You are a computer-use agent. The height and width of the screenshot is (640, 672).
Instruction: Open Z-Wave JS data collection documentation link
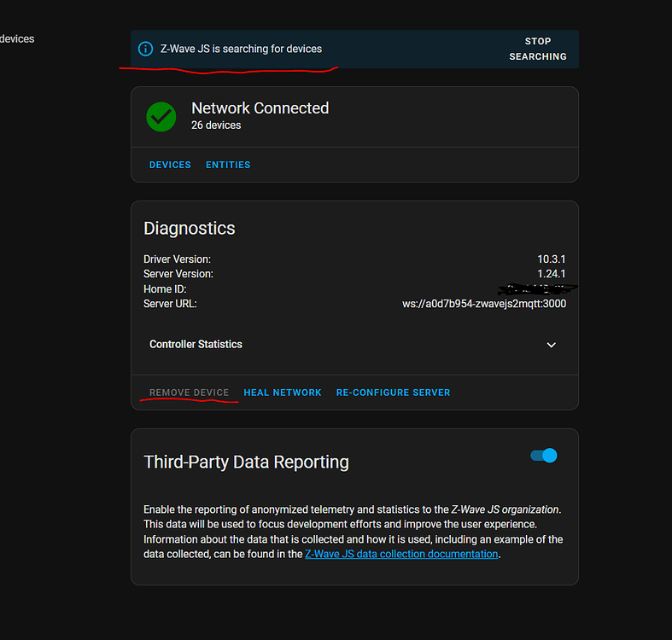tap(401, 555)
